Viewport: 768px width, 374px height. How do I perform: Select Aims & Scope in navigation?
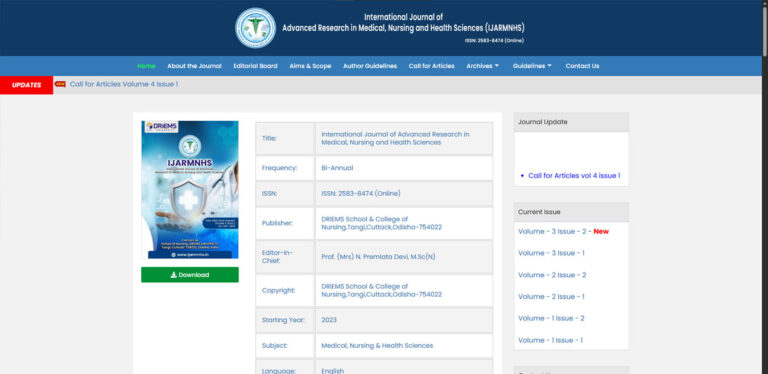(310, 66)
